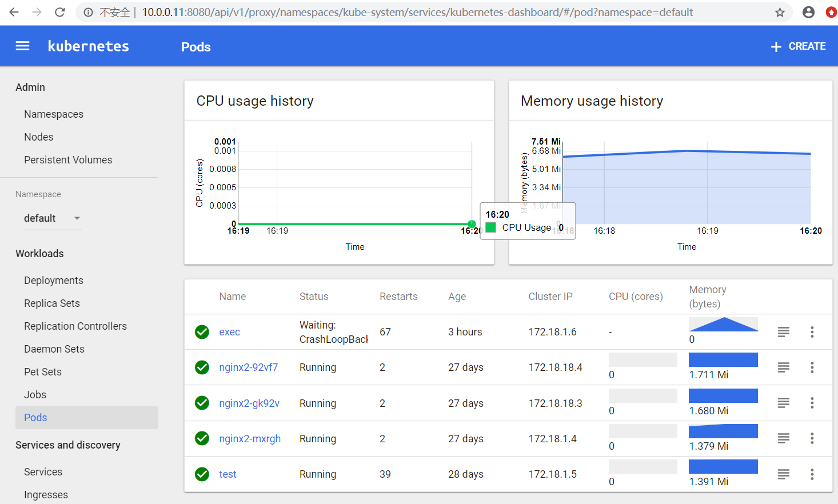Click the CPU bar for nginx2-gk92v
This screenshot has height=504, width=838.
pyautogui.click(x=643, y=395)
